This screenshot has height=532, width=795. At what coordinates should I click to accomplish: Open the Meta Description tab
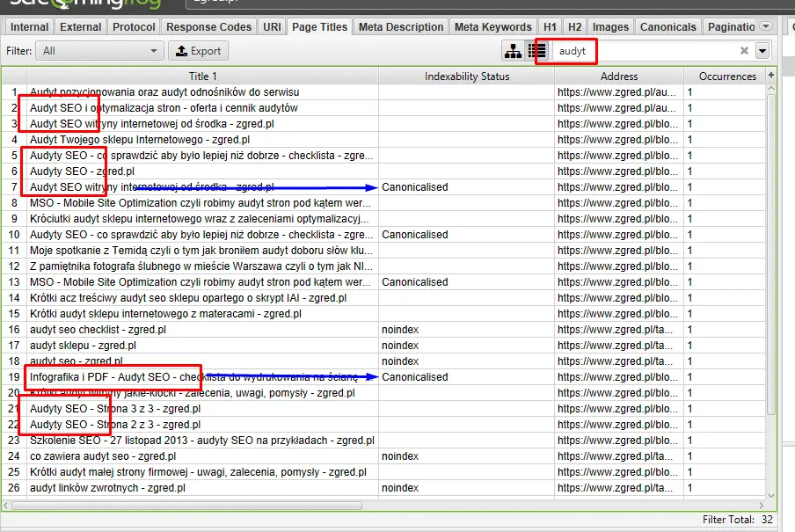(x=400, y=27)
